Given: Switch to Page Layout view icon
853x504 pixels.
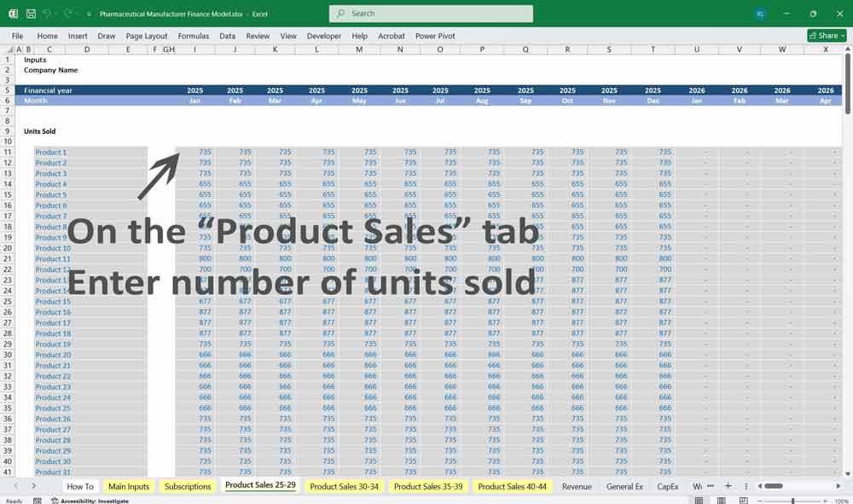Looking at the screenshot, I should point(721,501).
